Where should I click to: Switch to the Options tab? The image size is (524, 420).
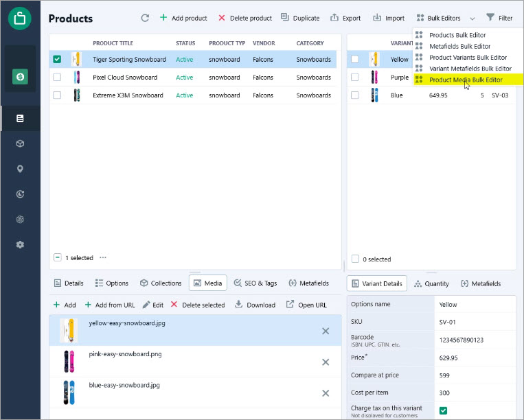(x=112, y=283)
